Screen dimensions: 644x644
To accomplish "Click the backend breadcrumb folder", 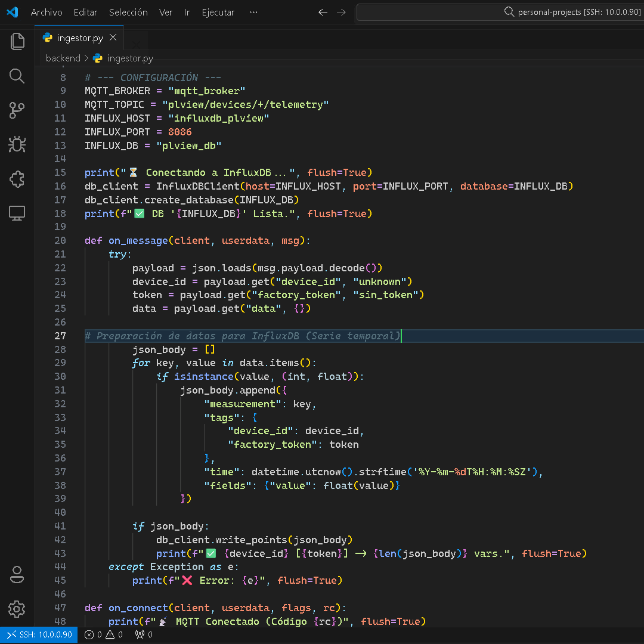I will (63, 58).
